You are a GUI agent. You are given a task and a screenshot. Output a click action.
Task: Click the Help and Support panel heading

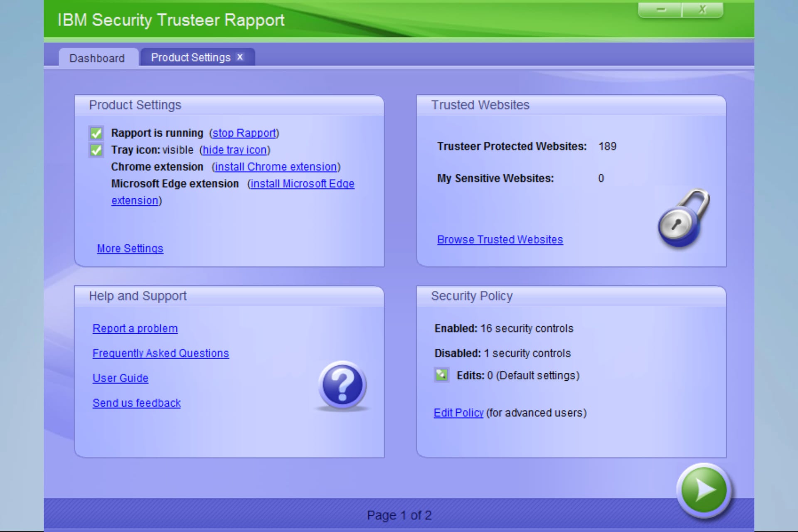click(x=138, y=296)
